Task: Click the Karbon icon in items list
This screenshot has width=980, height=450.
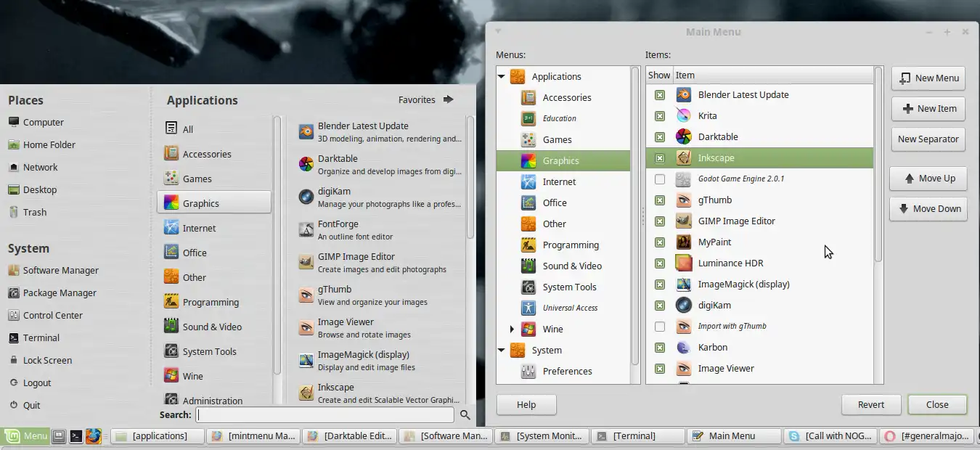Action: [x=683, y=347]
